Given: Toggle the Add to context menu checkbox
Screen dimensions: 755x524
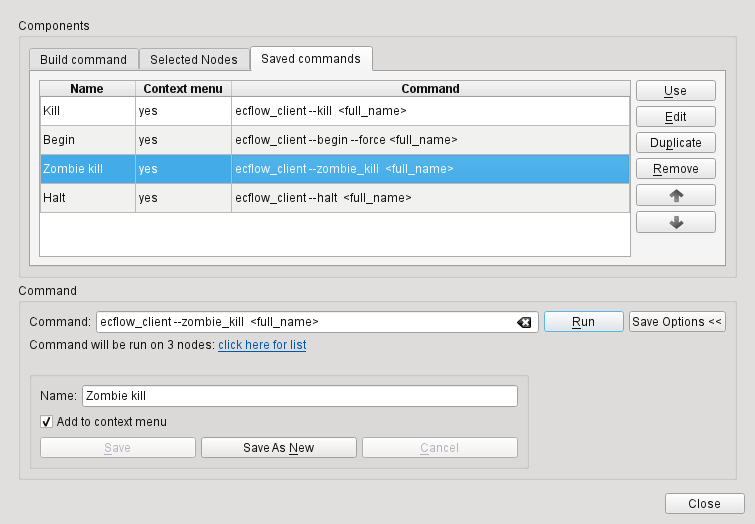Looking at the screenshot, I should (46, 422).
